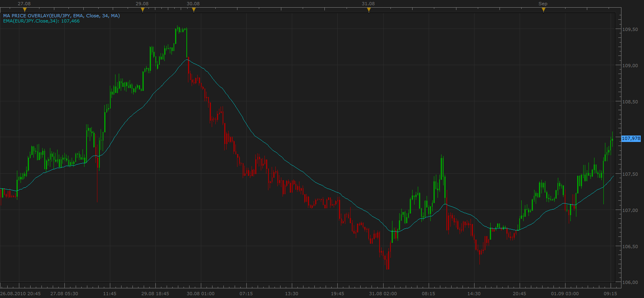This screenshot has width=644, height=298.
Task: Click the 30.08 01:00 time label
Action: tap(201, 294)
